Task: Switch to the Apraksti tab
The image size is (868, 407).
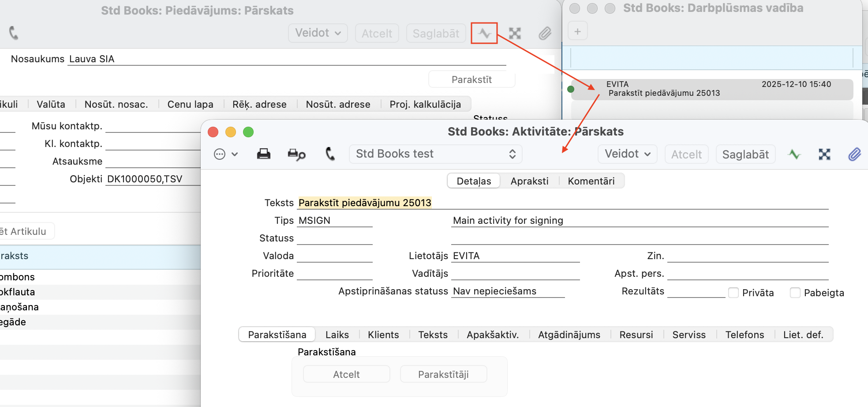Action: point(529,181)
